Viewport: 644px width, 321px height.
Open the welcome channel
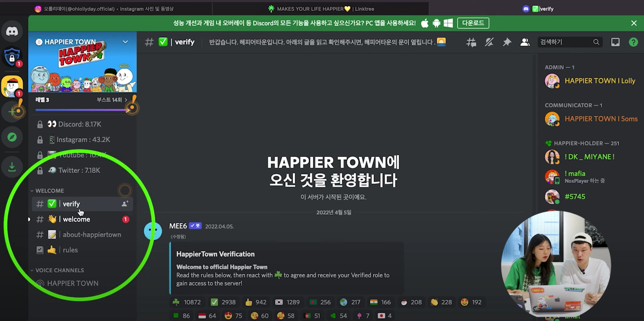pyautogui.click(x=82, y=219)
